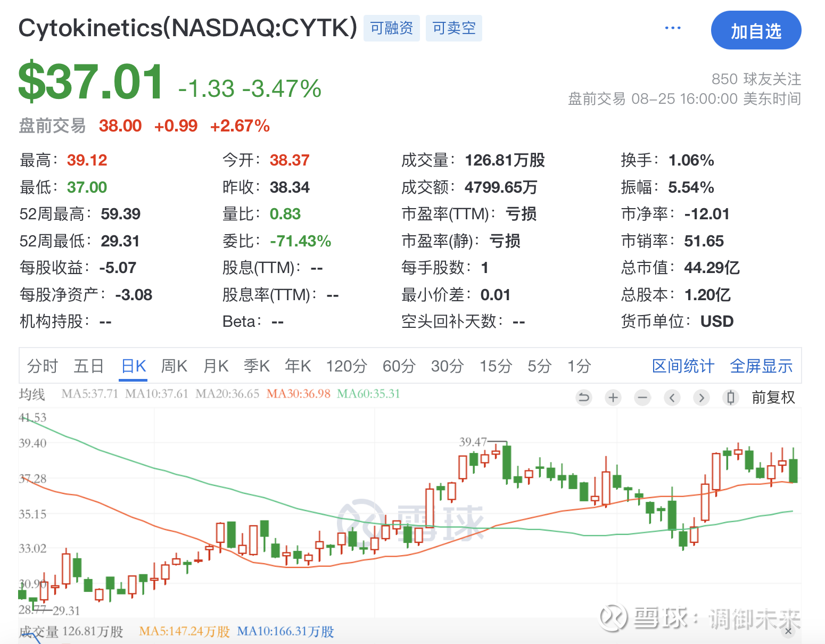Click the 货币单位 value USD

click(x=717, y=321)
